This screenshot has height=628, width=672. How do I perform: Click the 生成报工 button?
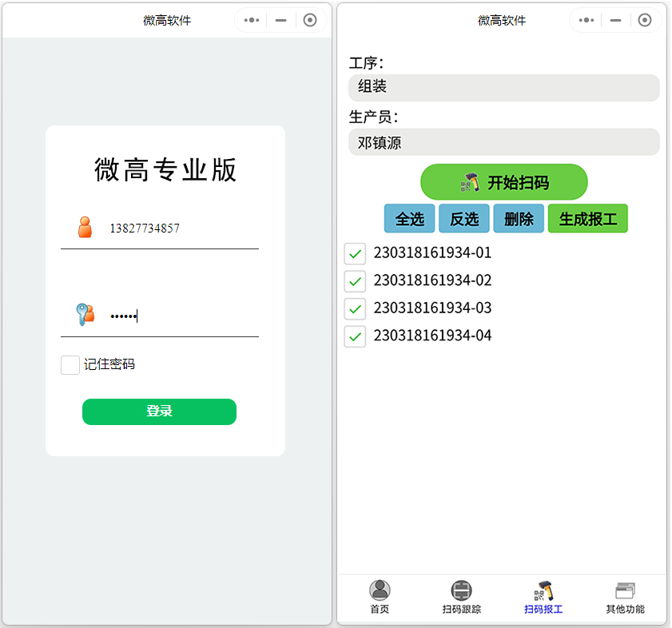tap(587, 219)
